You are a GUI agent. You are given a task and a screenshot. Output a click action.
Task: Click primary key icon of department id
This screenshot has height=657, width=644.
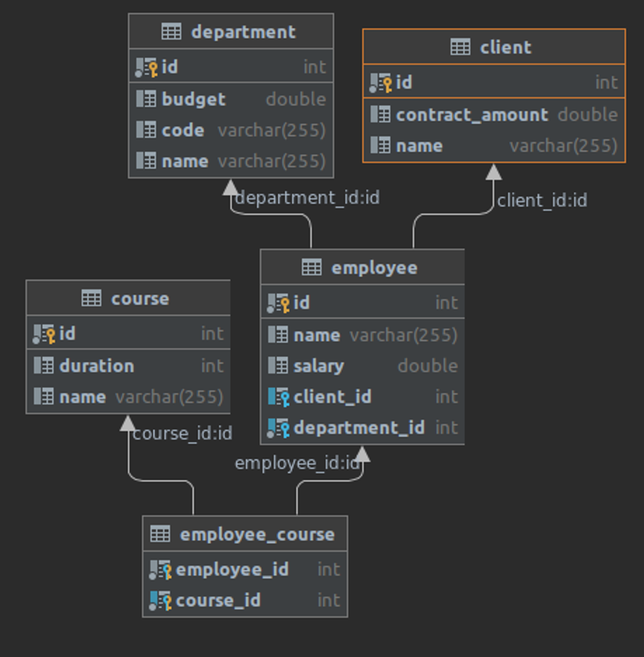click(x=146, y=67)
